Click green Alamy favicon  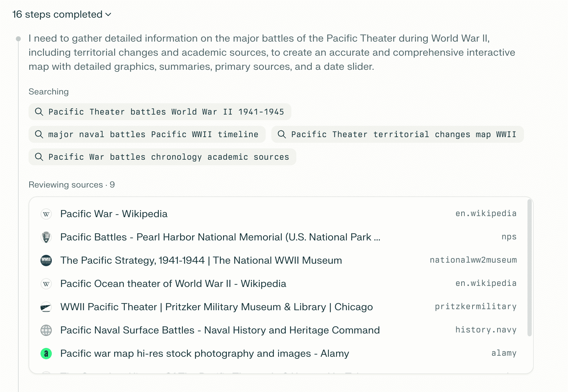pyautogui.click(x=46, y=354)
